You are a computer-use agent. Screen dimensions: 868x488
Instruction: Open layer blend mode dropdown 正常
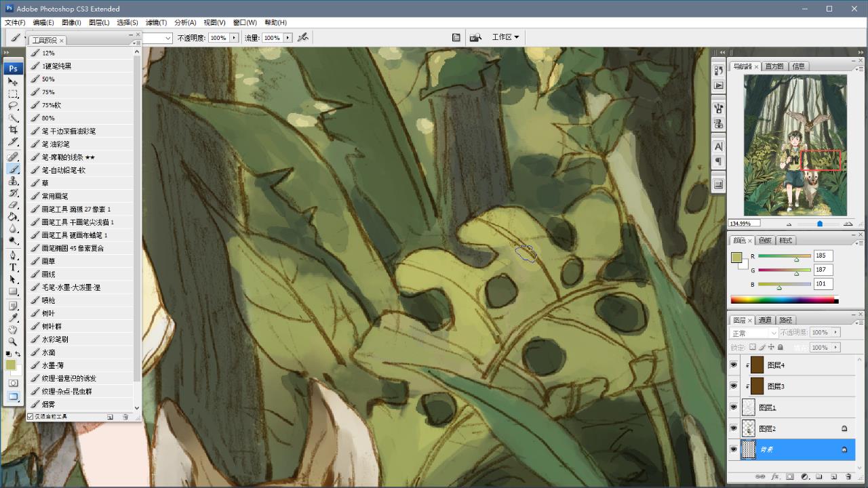tap(754, 333)
